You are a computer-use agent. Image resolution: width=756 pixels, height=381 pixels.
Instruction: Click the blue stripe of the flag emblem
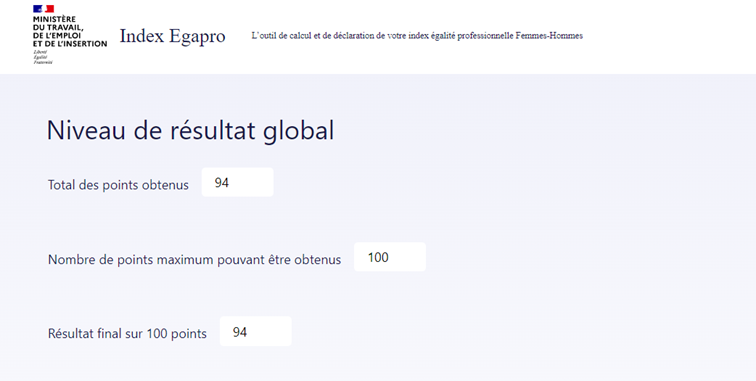pyautogui.click(x=37, y=9)
